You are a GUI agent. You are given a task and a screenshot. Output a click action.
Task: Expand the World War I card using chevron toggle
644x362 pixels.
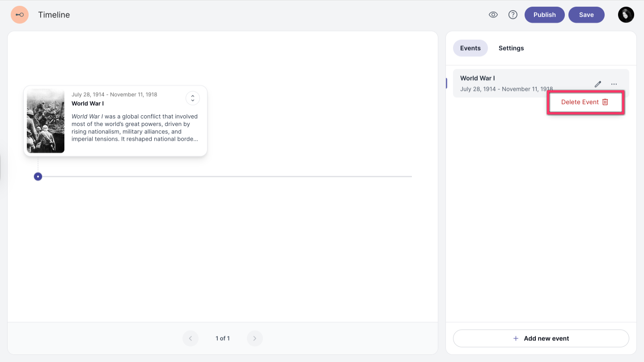tap(193, 98)
